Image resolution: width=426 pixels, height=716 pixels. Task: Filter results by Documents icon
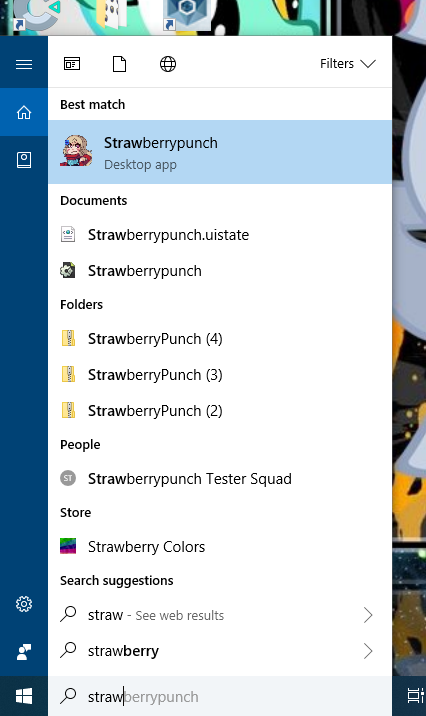(x=120, y=64)
